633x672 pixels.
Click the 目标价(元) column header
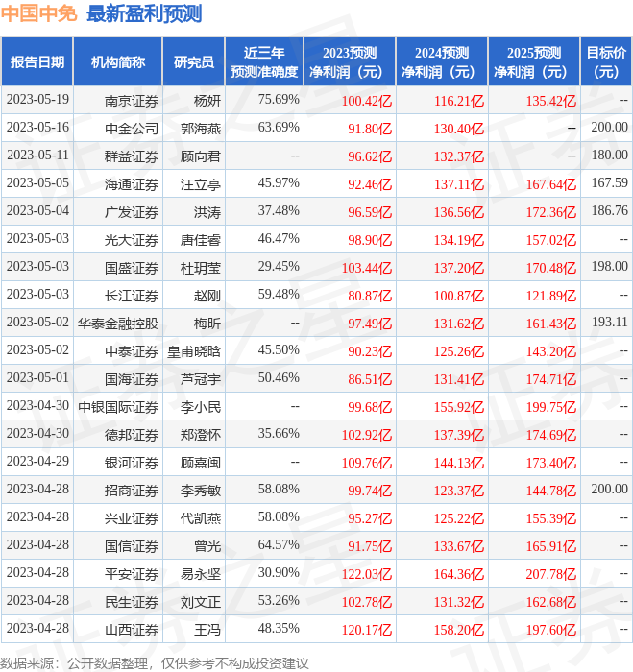[x=606, y=62]
